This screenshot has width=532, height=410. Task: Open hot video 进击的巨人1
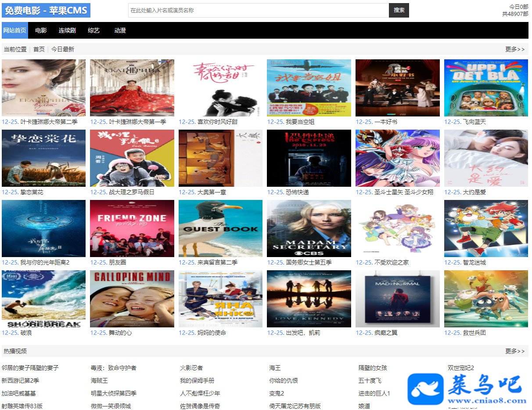(374, 393)
